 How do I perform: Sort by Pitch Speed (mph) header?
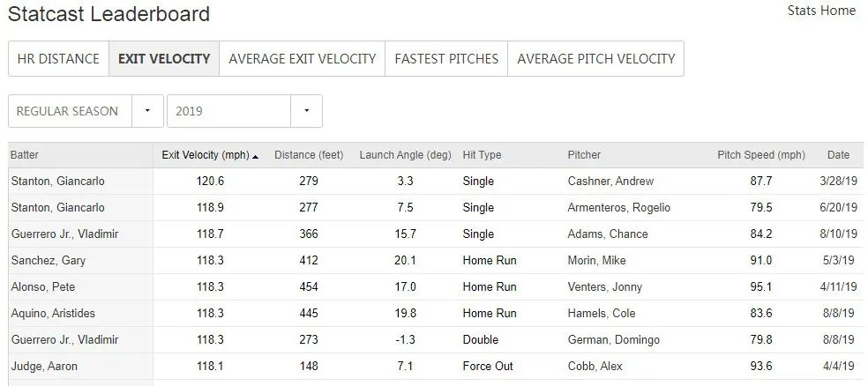point(760,155)
